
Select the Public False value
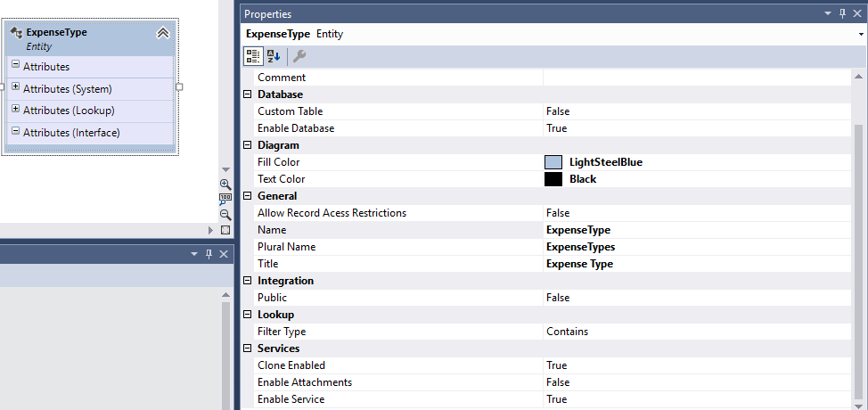click(x=697, y=298)
